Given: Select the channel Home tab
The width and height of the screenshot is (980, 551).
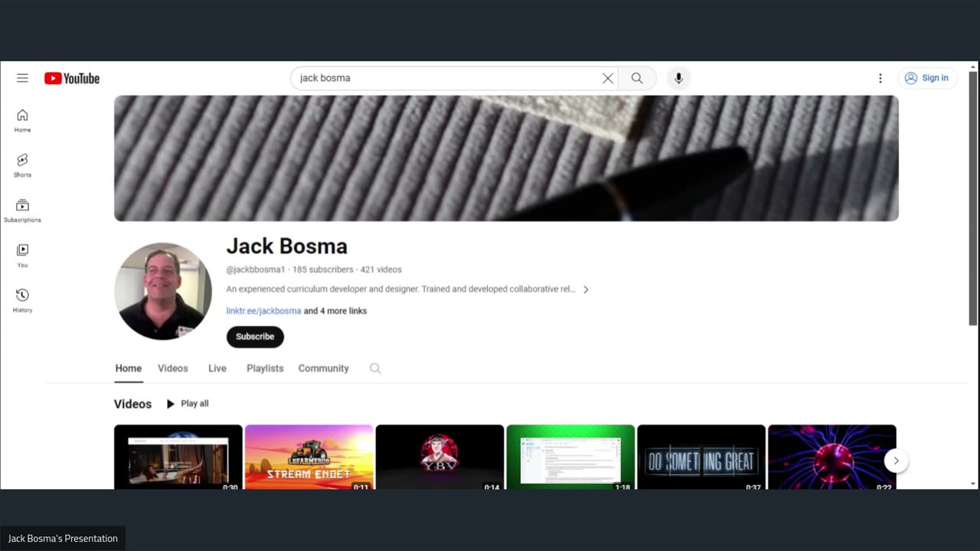Looking at the screenshot, I should (x=129, y=368).
